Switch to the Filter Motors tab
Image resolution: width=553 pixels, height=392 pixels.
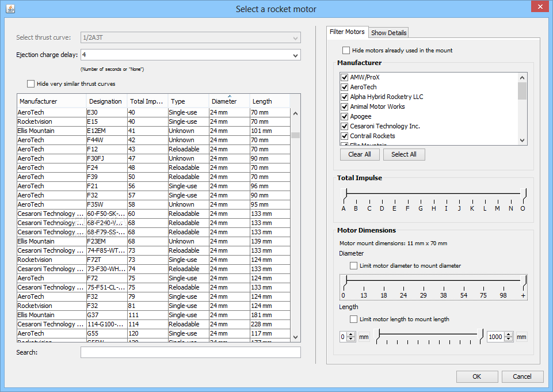[347, 32]
